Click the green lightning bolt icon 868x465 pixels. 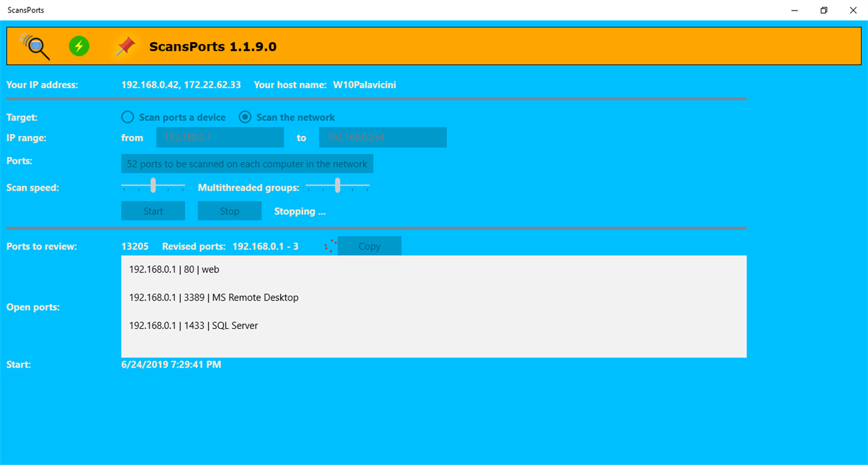point(79,45)
